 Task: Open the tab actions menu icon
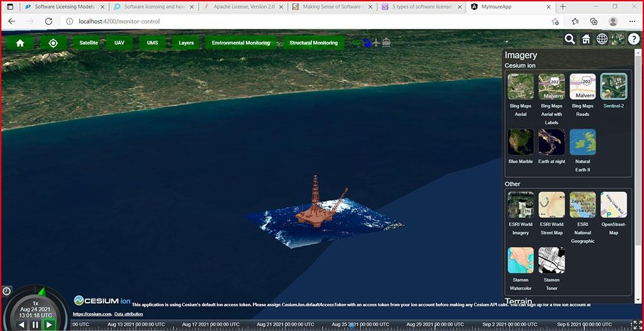point(10,7)
